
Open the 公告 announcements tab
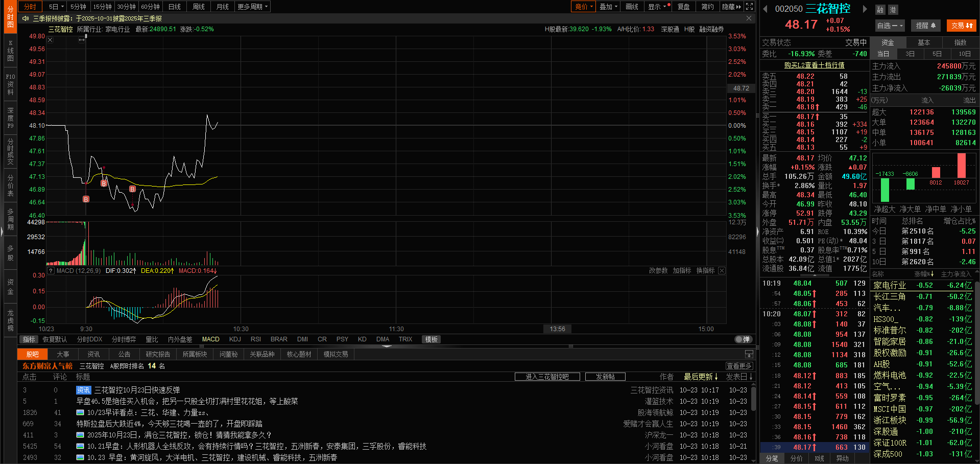pos(124,354)
